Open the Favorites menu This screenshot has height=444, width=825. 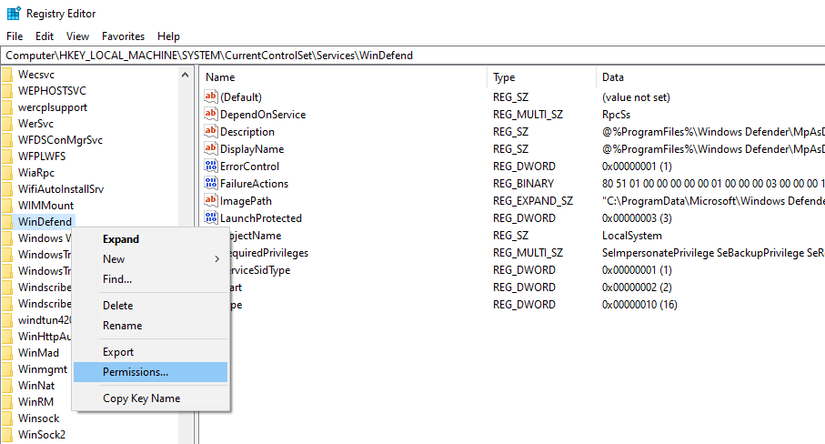(123, 36)
